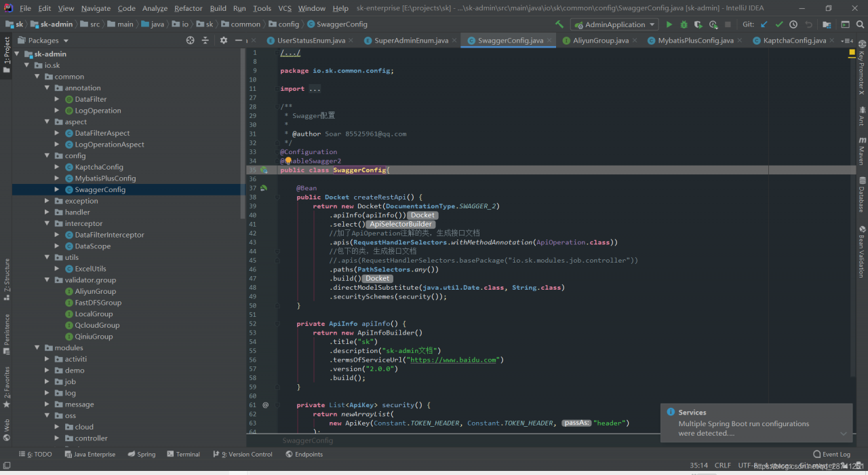Open the Java Enterprise tool window

click(x=90, y=454)
